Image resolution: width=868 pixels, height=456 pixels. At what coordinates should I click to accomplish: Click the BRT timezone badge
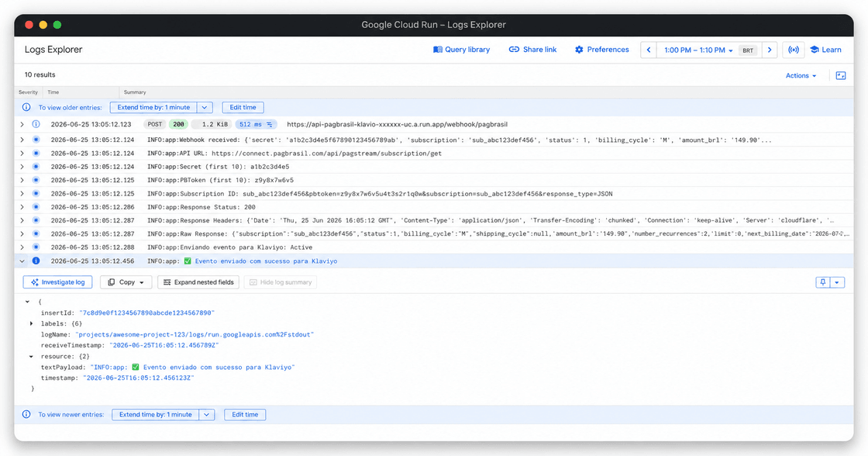click(748, 50)
